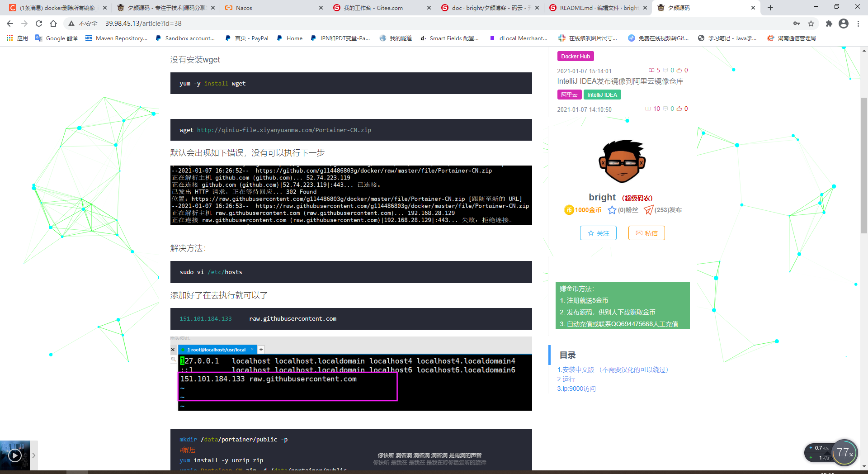868x474 pixels.
Task: Open the IPN和PDT变量 bookmark
Action: click(x=340, y=38)
